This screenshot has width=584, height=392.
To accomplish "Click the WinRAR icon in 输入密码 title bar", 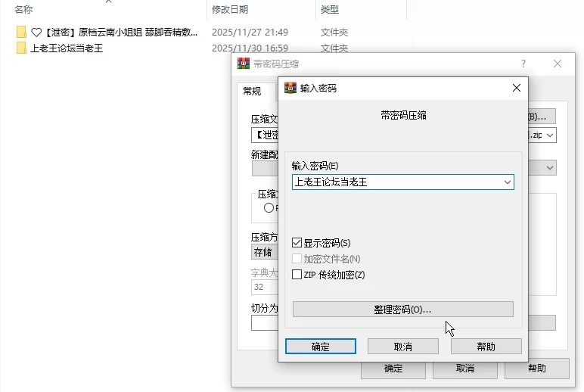I will pyautogui.click(x=290, y=88).
